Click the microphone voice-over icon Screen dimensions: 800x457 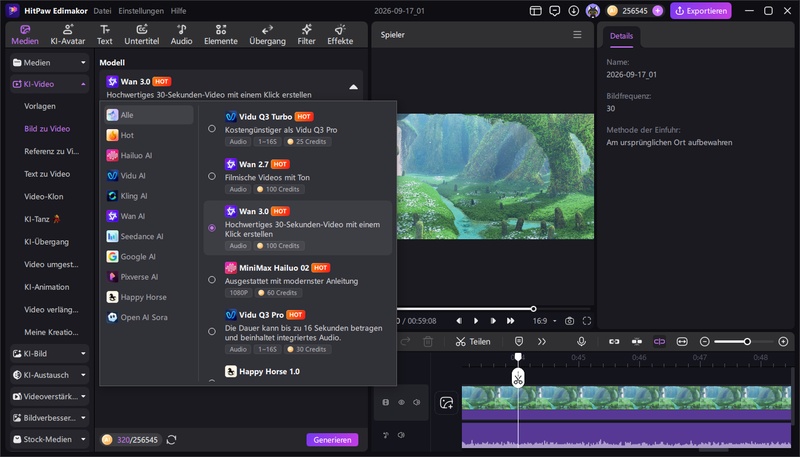(x=581, y=341)
